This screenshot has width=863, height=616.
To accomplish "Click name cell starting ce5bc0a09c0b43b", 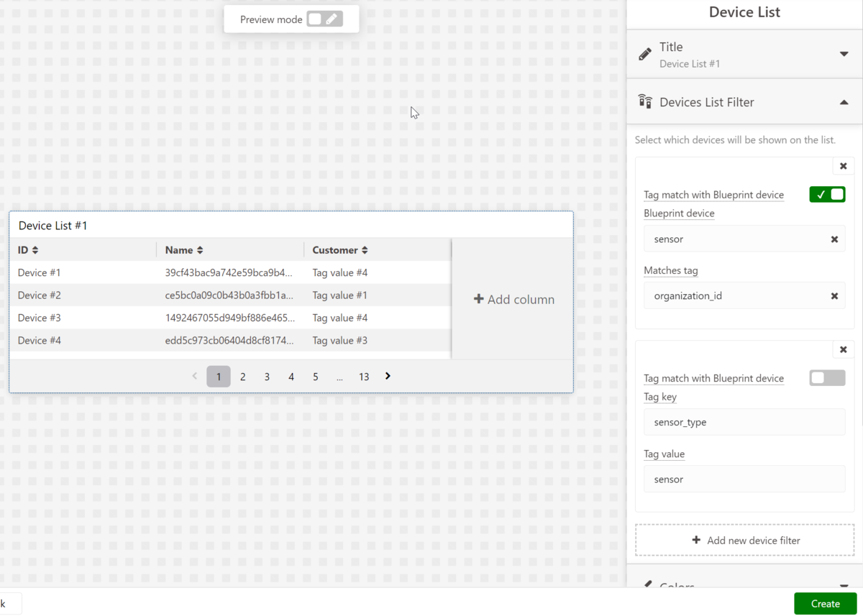I will [230, 295].
